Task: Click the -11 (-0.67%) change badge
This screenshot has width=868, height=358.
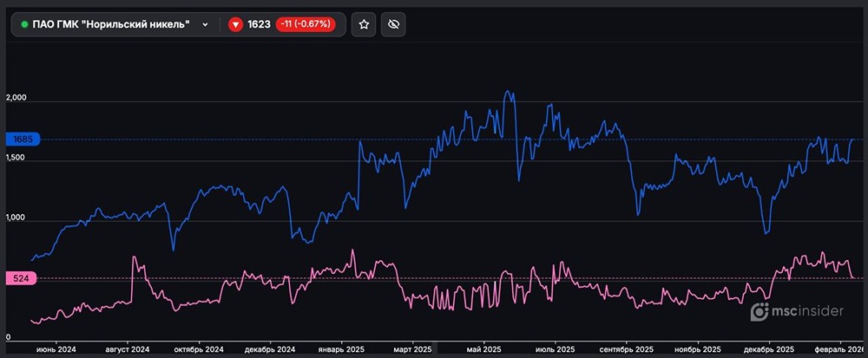Action: click(x=307, y=24)
